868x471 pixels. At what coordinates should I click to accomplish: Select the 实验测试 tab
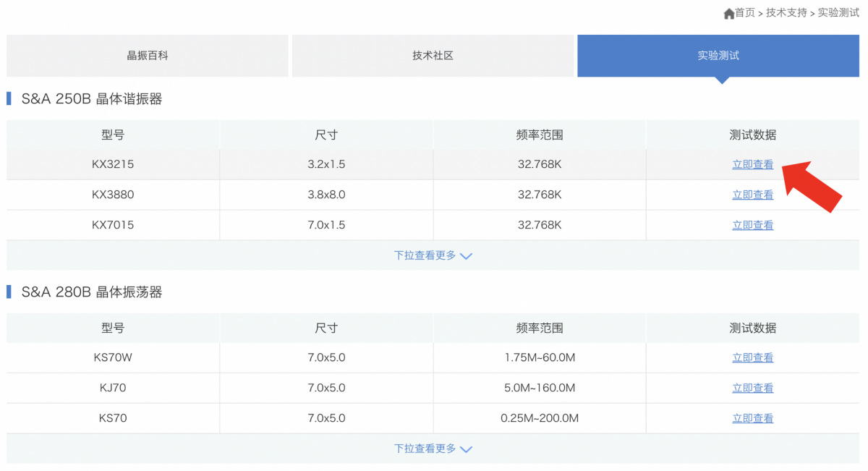pos(718,56)
